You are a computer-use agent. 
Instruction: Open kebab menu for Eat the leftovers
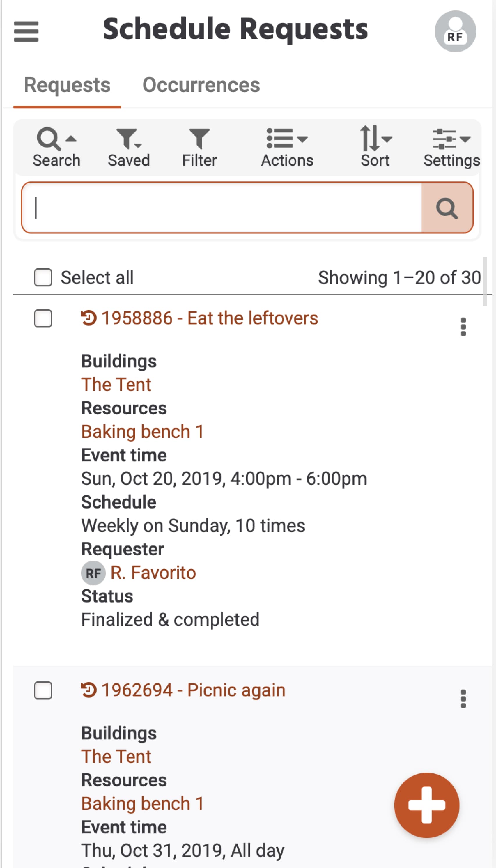pos(463,327)
